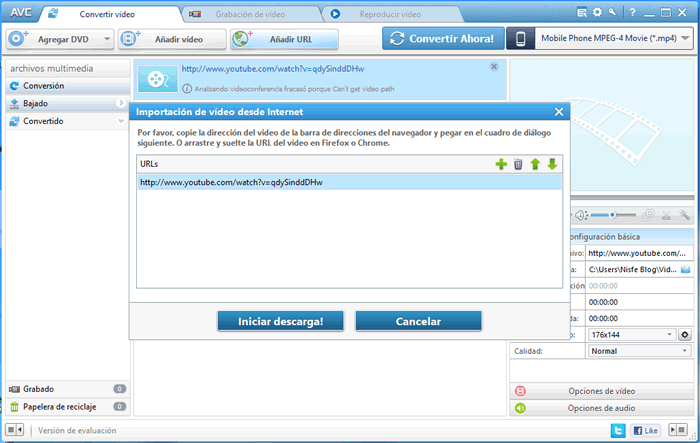Browse output folder icon next to path
Viewport: 700px width, 443px height.
tap(685, 270)
